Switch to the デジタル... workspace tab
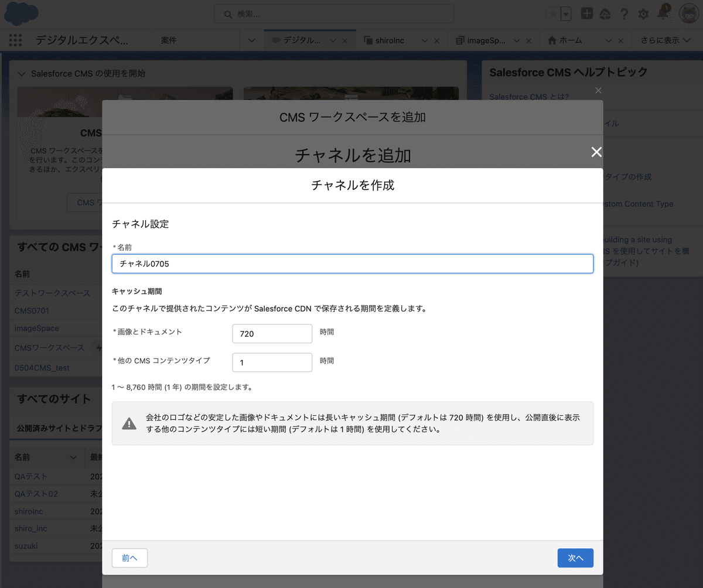Viewport: 703px width, 588px height. [296, 40]
